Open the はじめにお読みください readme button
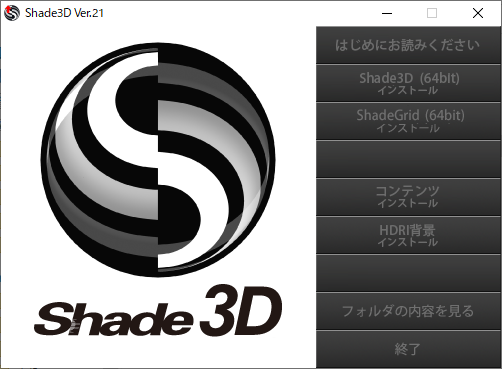Image resolution: width=502 pixels, height=369 pixels. [408, 45]
